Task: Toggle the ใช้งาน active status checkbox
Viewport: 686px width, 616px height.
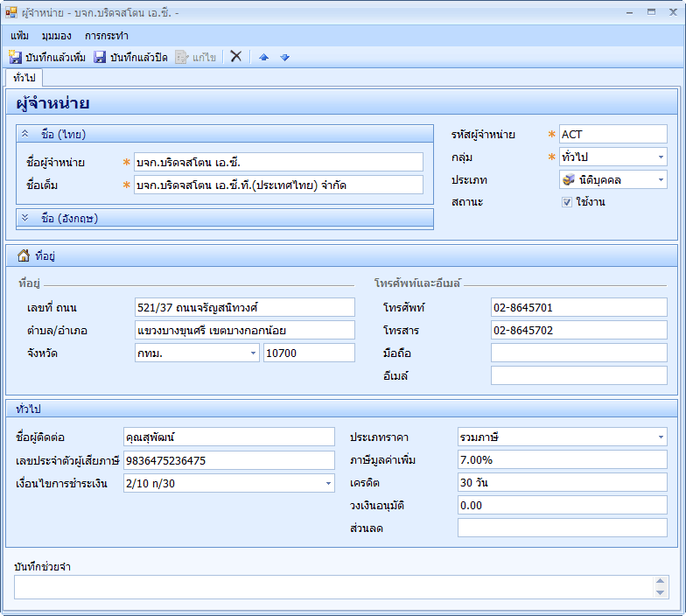Action: coord(567,202)
